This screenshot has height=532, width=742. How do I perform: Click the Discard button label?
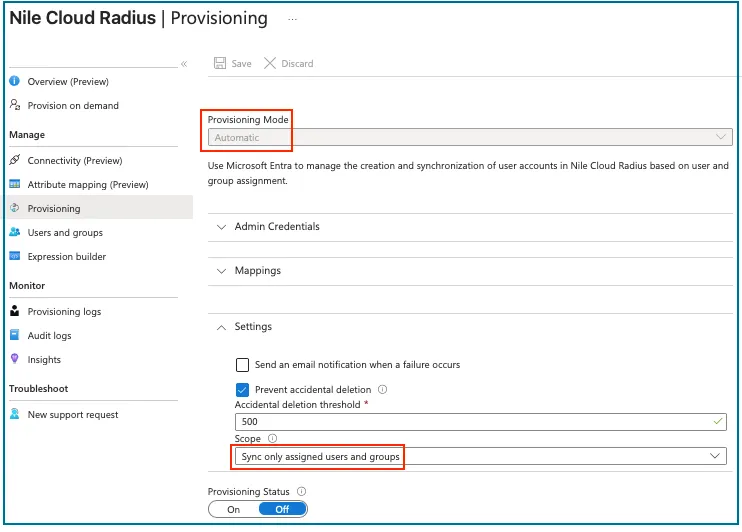point(297,63)
